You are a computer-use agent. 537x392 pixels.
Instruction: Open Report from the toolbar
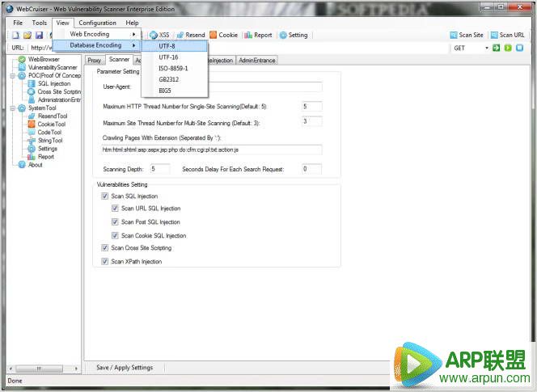258,35
